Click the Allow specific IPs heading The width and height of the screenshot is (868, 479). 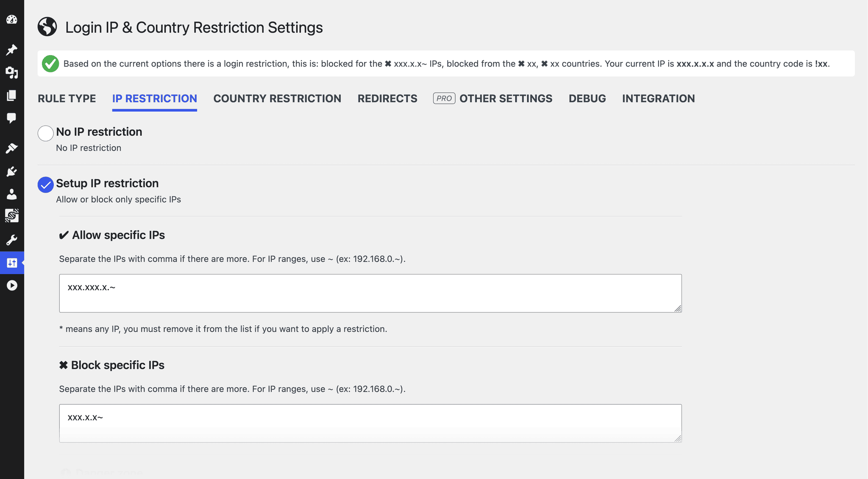pos(112,235)
